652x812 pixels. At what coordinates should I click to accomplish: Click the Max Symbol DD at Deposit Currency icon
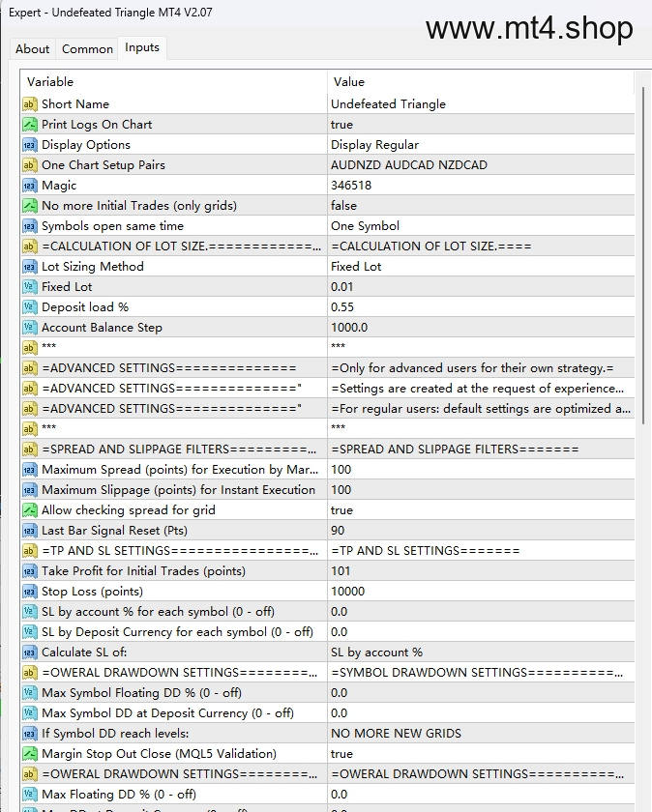pos(30,713)
